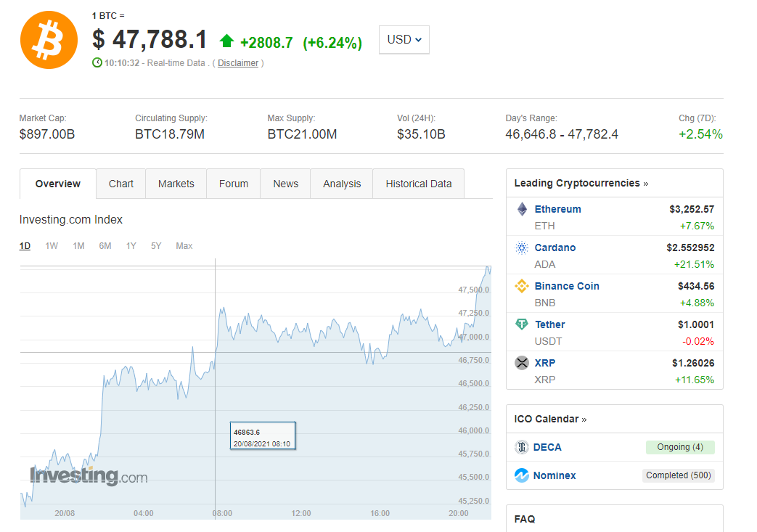Click the $897.00B market cap value

coord(47,134)
